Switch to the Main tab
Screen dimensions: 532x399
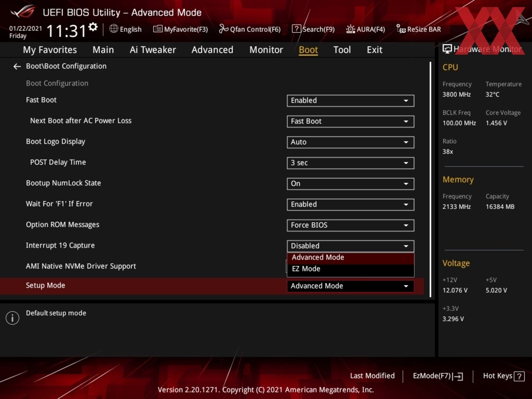pyautogui.click(x=103, y=50)
